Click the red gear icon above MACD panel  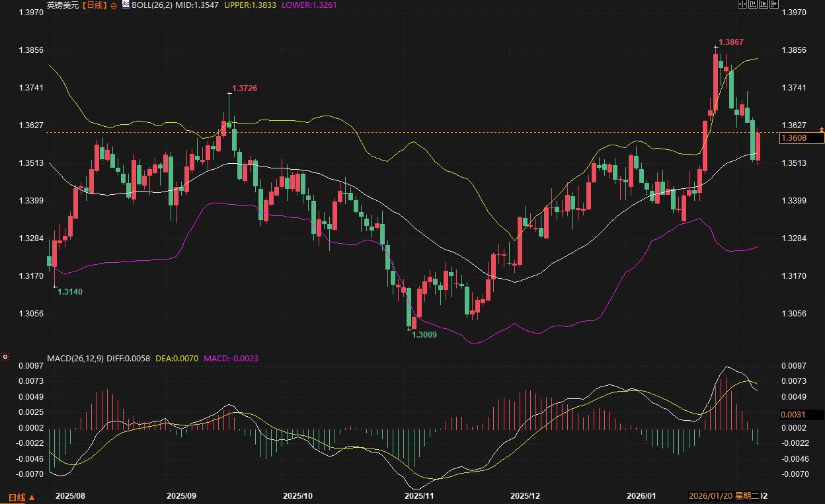5,357
